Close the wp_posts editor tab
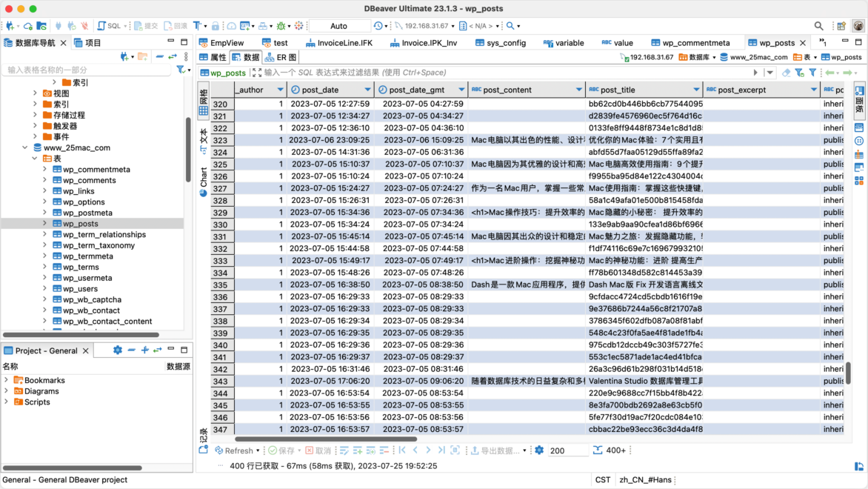 [803, 43]
